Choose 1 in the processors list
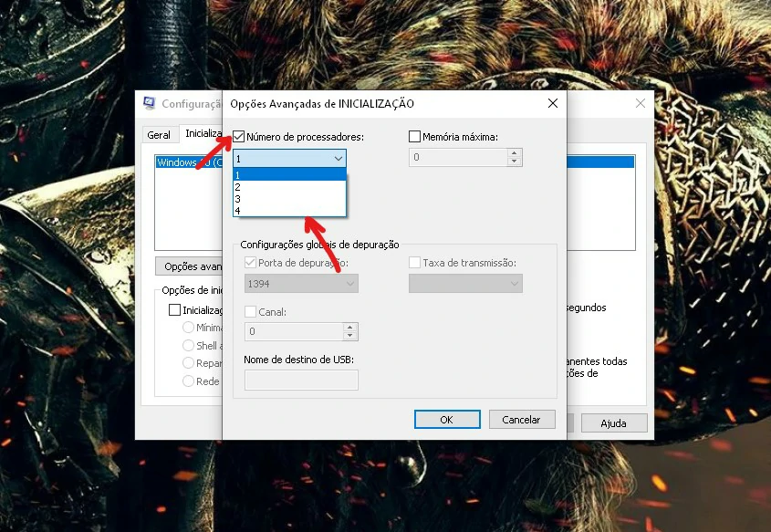 tap(289, 175)
